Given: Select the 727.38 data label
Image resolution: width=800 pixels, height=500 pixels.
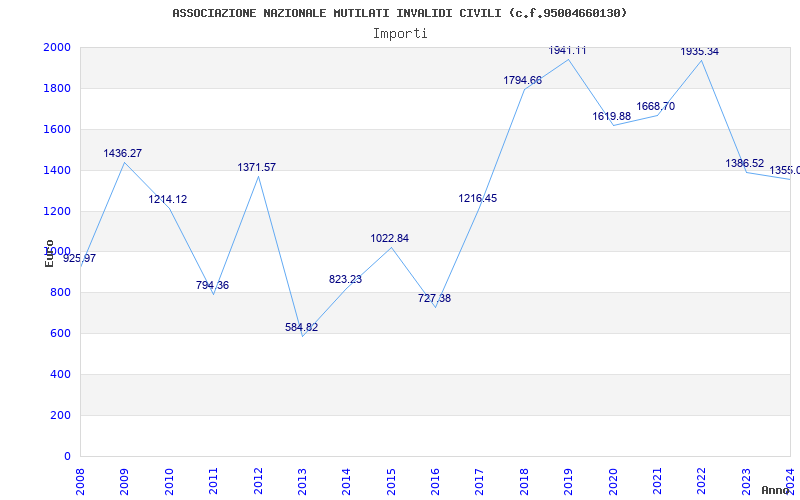Looking at the screenshot, I should pos(434,298).
